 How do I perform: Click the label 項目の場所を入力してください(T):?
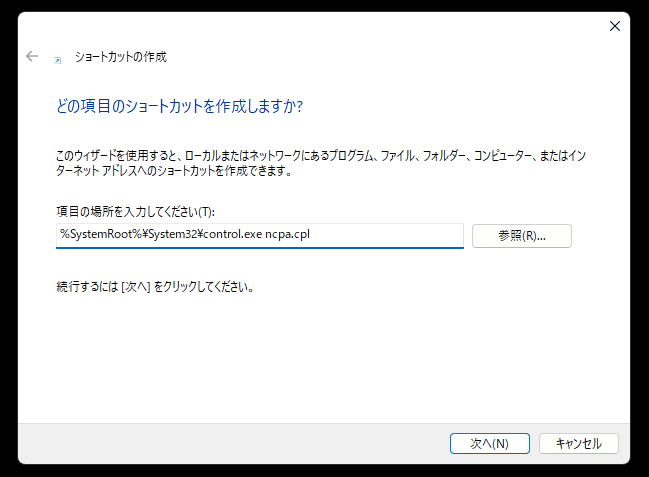pos(136,212)
